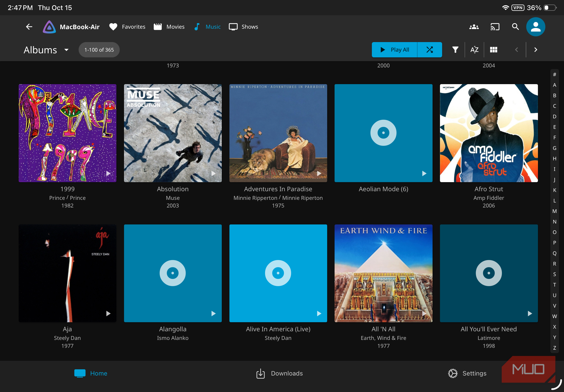Image resolution: width=564 pixels, height=392 pixels.
Task: Change the grid view layout
Action: [x=493, y=50]
